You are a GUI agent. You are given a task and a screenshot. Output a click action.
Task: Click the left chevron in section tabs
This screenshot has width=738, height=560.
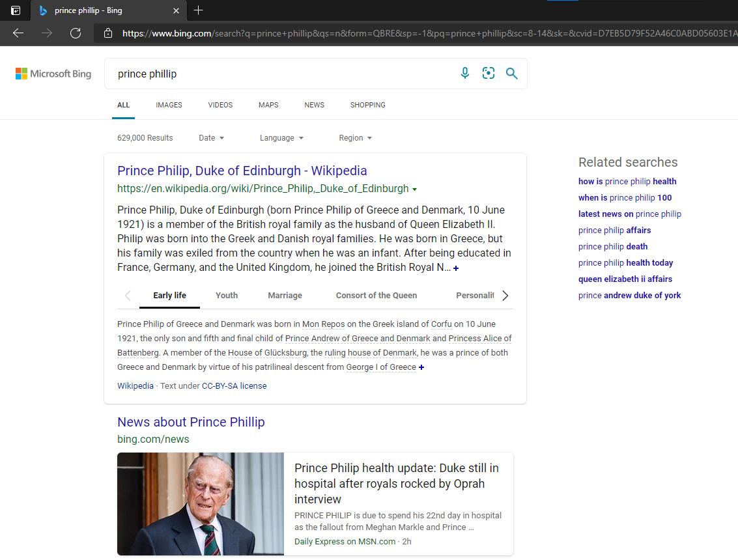[x=128, y=296]
